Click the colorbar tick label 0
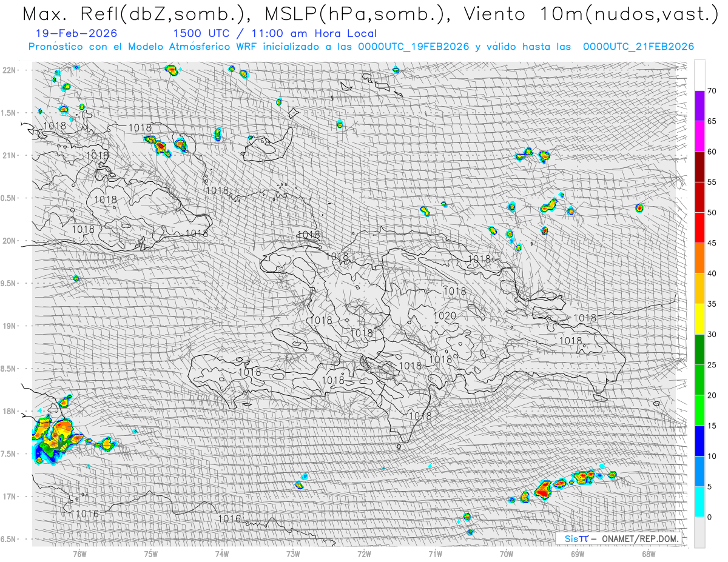 tap(709, 517)
